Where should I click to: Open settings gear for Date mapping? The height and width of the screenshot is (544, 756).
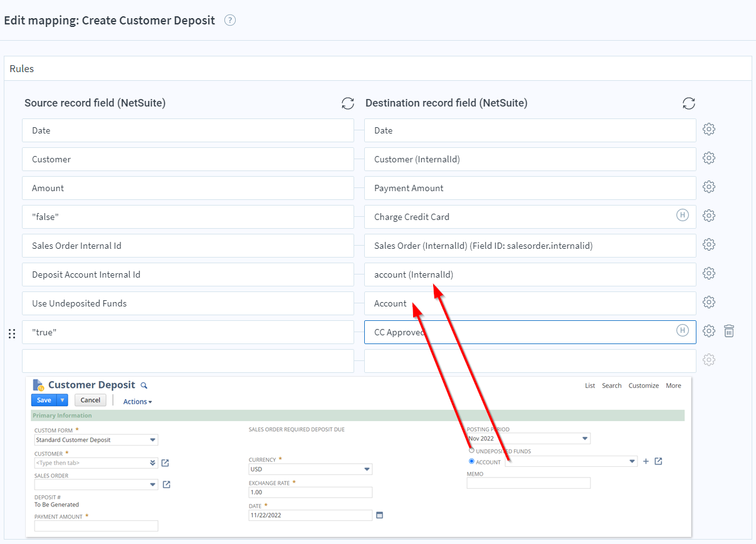tap(709, 129)
